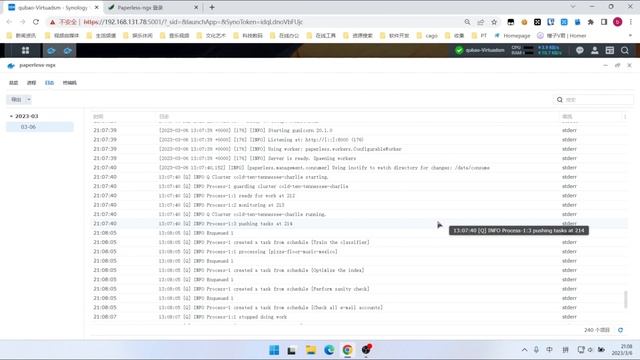
Task: Show hidden system tray icons chevron
Action: [x=524, y=350]
